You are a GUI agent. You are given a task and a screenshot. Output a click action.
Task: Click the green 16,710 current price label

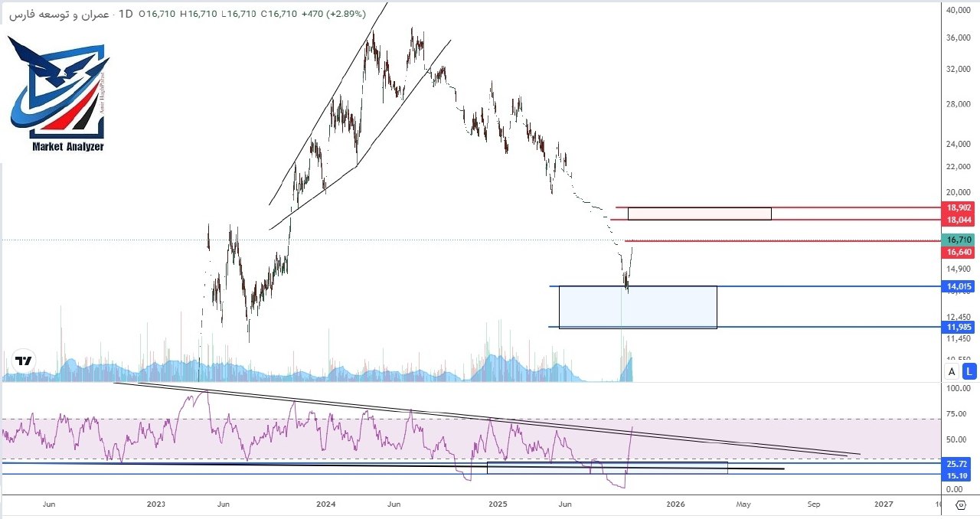tap(959, 240)
